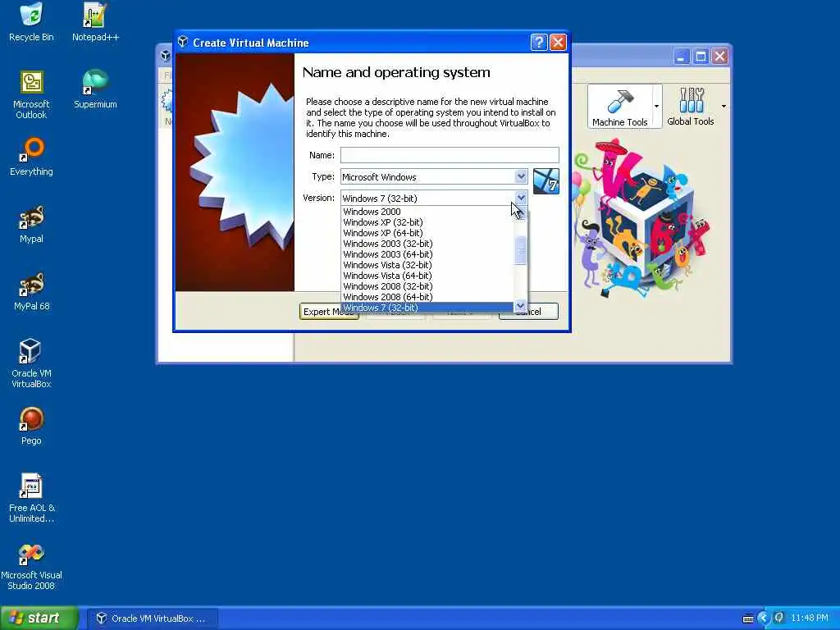Select the Supermium desktop icon

click(95, 89)
